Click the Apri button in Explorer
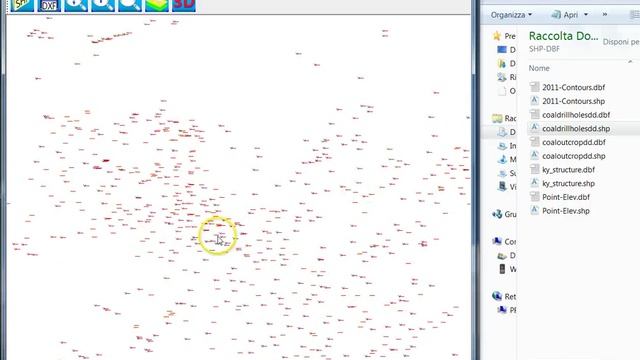640x360 pixels. coord(565,15)
